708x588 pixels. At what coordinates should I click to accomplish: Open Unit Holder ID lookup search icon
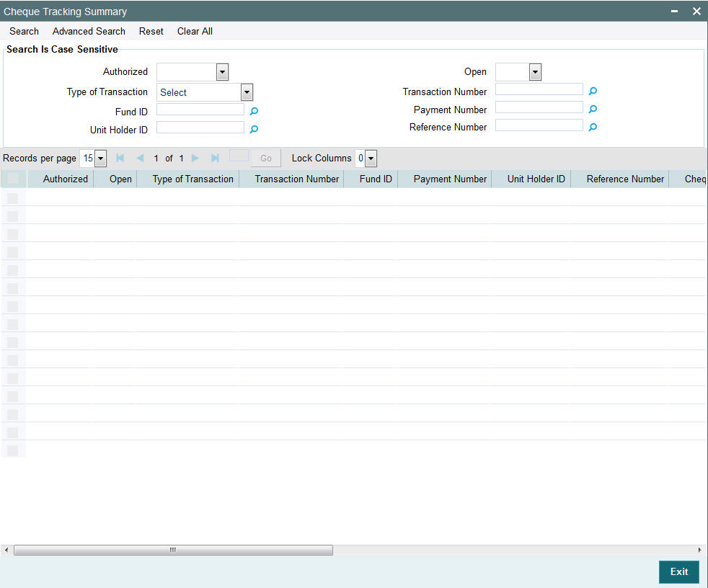(x=254, y=130)
